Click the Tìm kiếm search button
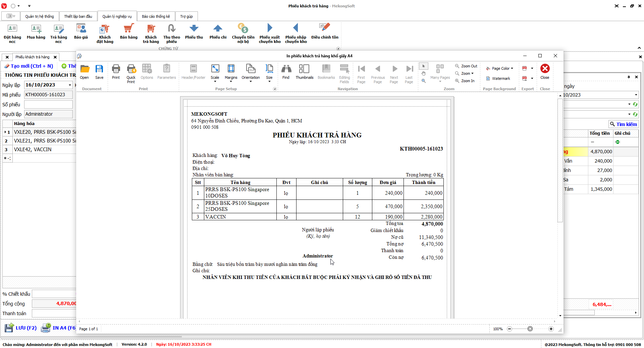The width and height of the screenshot is (644, 348). [623, 124]
